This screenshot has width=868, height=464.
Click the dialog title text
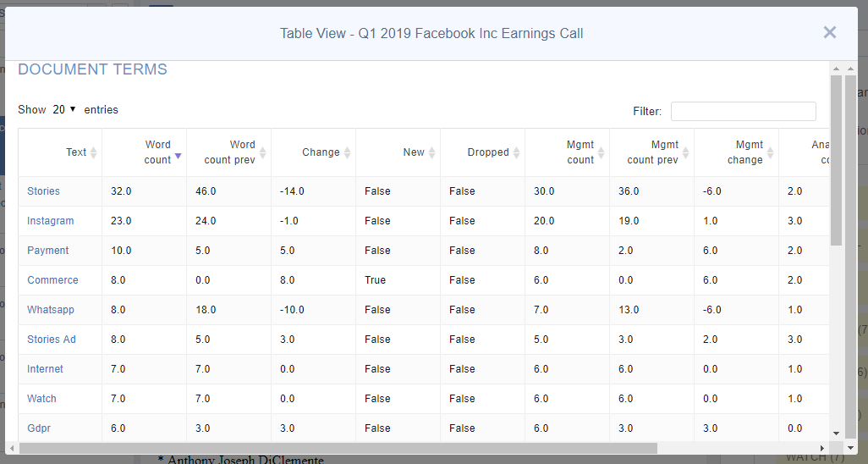[x=431, y=33]
